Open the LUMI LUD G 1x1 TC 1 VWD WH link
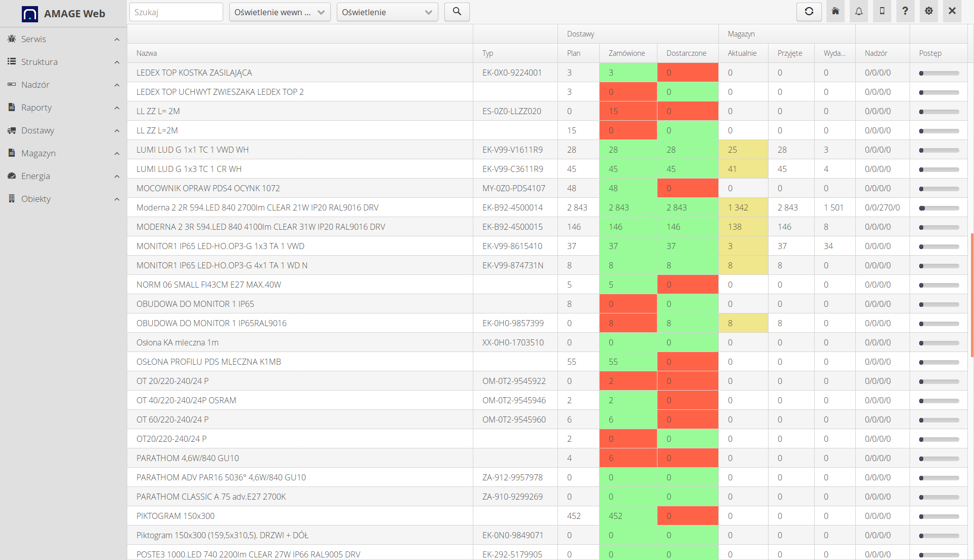Screen dimensions: 974x560 (x=192, y=150)
